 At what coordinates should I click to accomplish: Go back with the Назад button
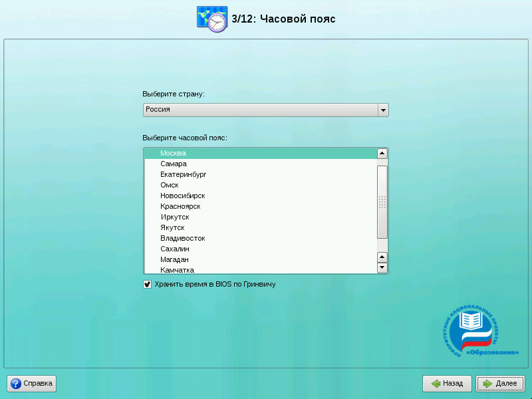(447, 384)
